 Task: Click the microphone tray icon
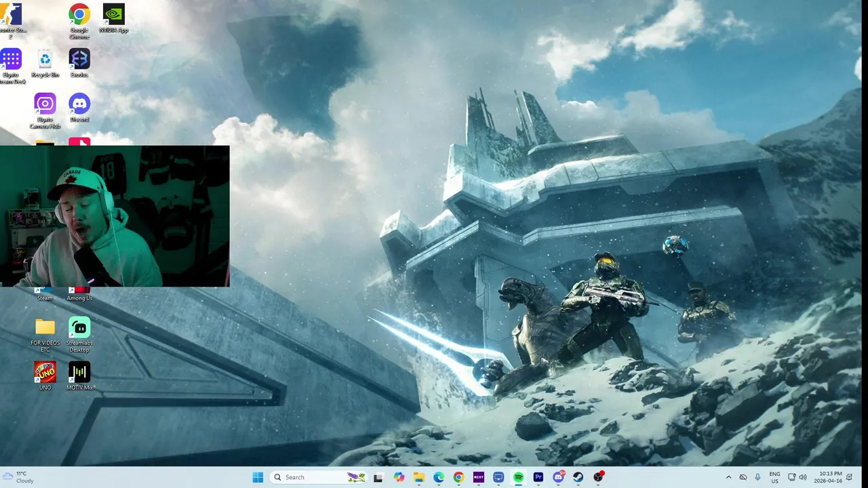[x=757, y=477]
